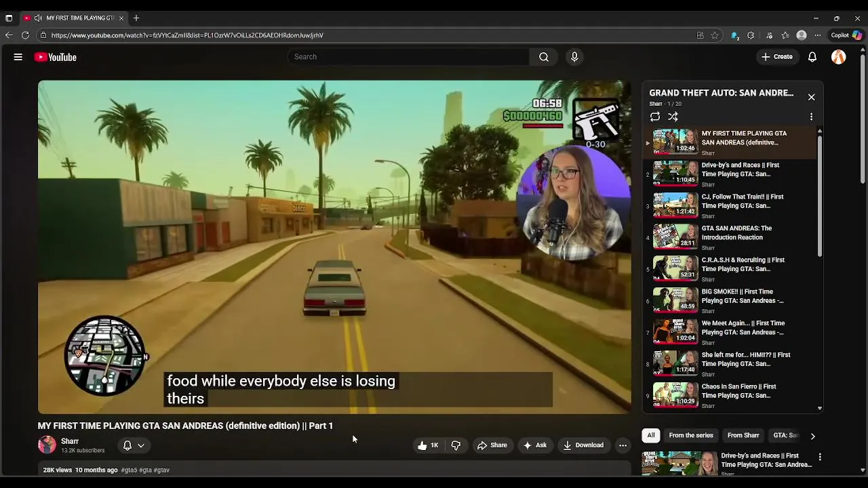Play C.R.A.S.H & Recruiting video
This screenshot has height=488, width=868.
pyautogui.click(x=730, y=269)
